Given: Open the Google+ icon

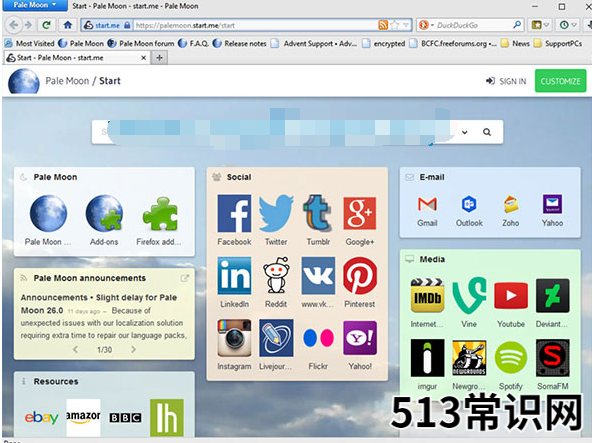Looking at the screenshot, I should [359, 213].
